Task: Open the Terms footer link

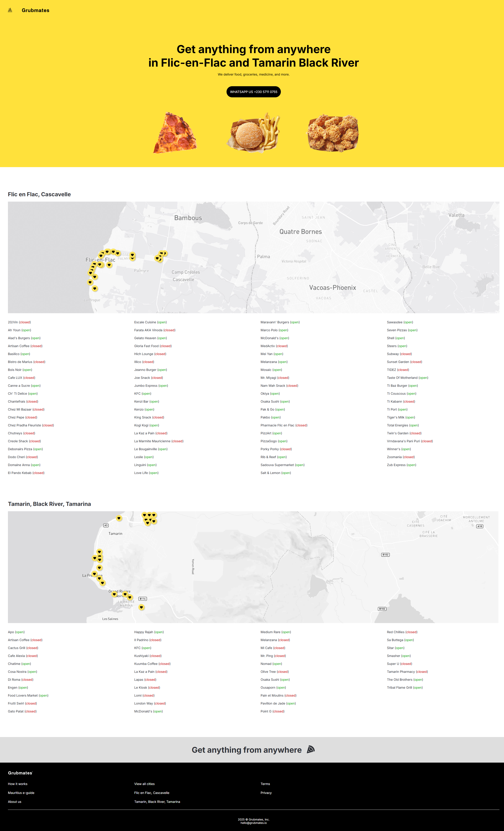Action: (265, 784)
